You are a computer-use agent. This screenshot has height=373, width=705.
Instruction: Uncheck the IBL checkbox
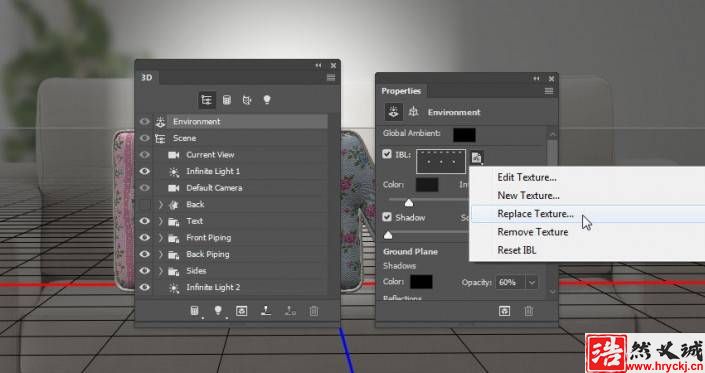(x=387, y=154)
